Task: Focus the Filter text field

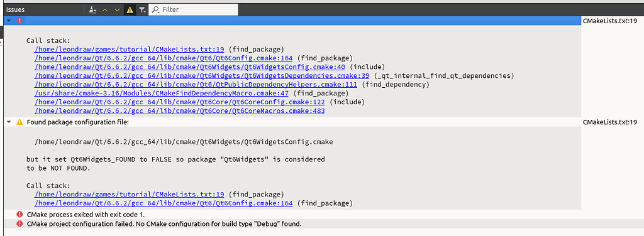Action: point(193,9)
